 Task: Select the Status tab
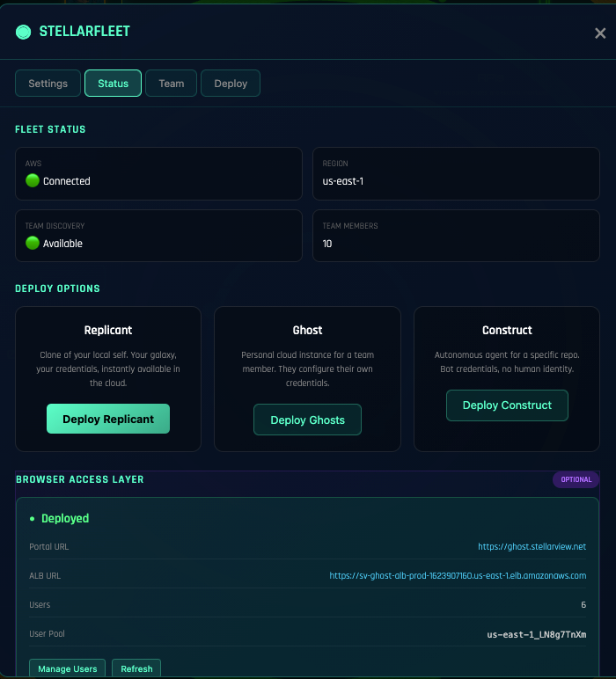point(113,84)
